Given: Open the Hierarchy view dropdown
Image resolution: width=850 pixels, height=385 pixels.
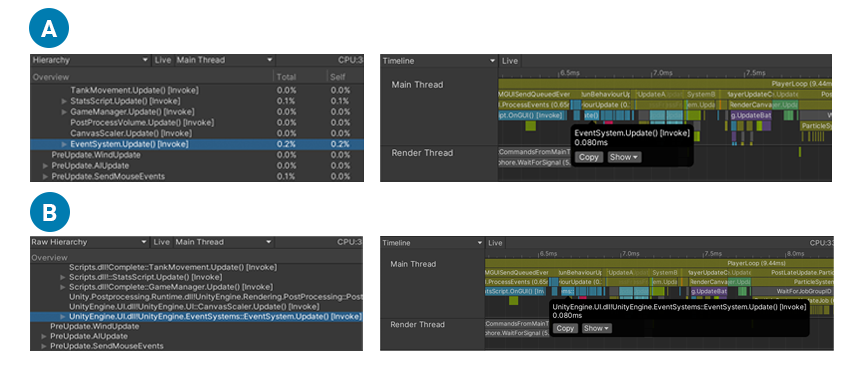Looking at the screenshot, I should click(x=91, y=60).
